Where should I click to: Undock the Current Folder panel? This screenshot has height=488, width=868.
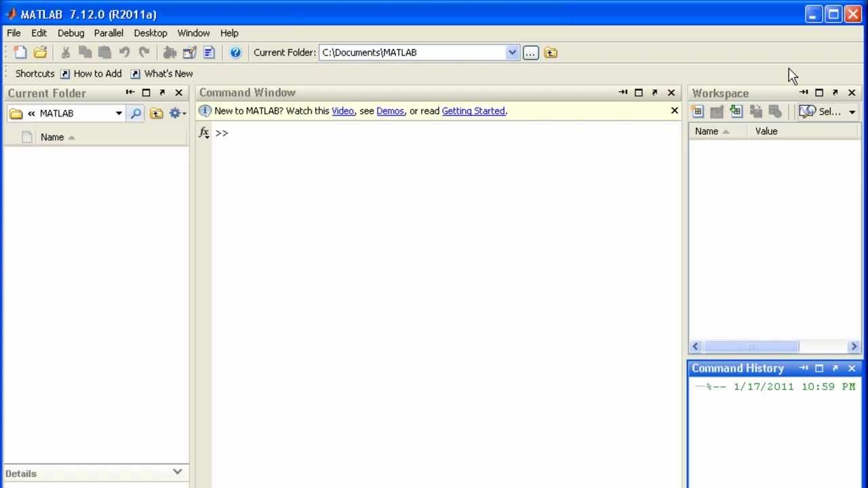162,93
